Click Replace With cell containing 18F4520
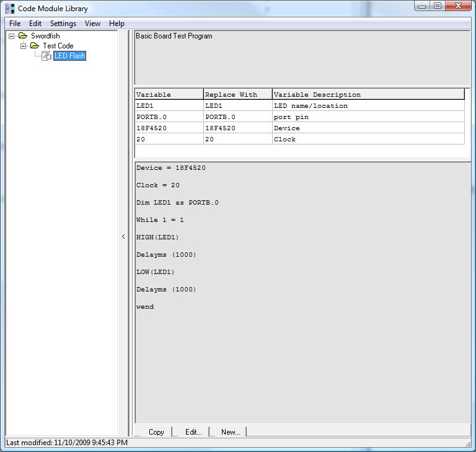This screenshot has width=476, height=452. 238,128
